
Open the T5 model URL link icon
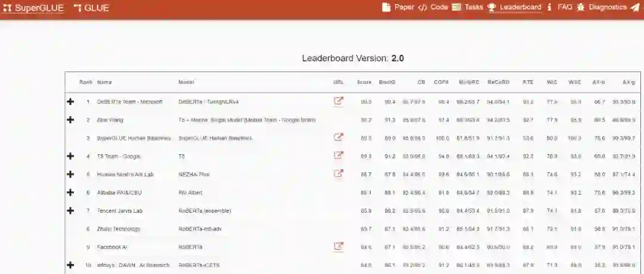pyautogui.click(x=339, y=155)
